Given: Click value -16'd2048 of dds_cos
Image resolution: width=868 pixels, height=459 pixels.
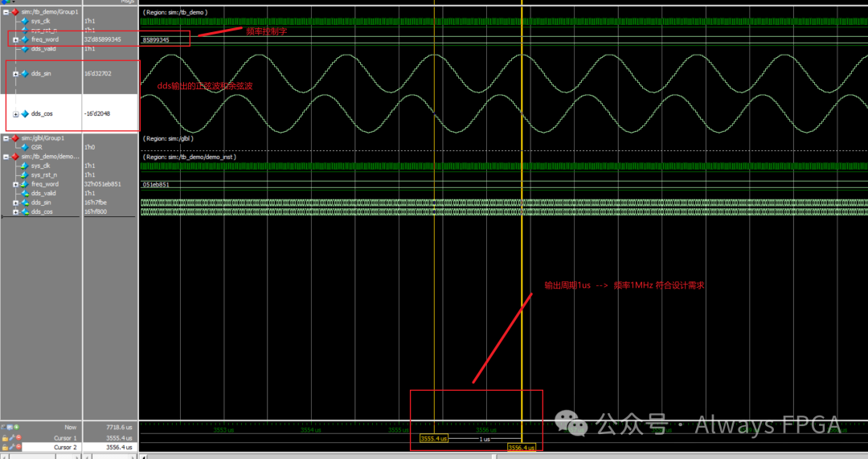Looking at the screenshot, I should [x=97, y=113].
